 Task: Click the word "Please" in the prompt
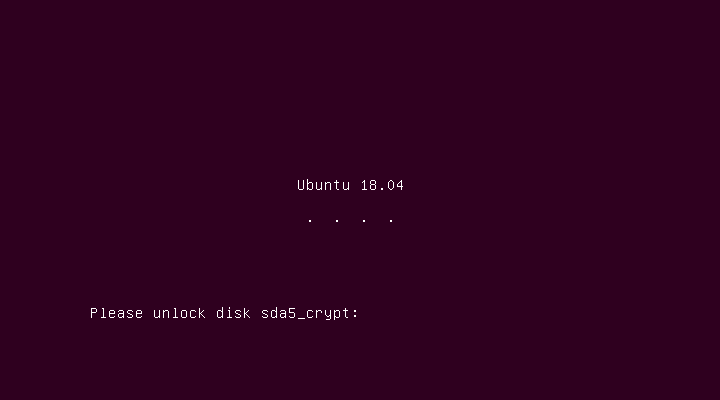tap(117, 313)
